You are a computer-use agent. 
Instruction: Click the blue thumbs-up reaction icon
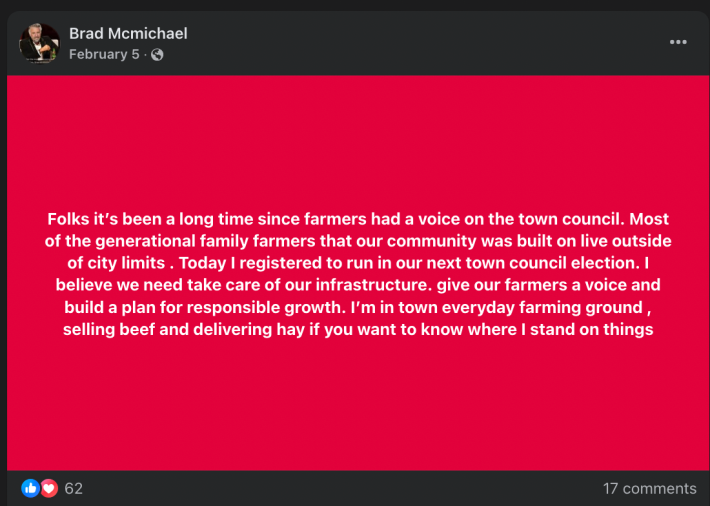point(30,488)
